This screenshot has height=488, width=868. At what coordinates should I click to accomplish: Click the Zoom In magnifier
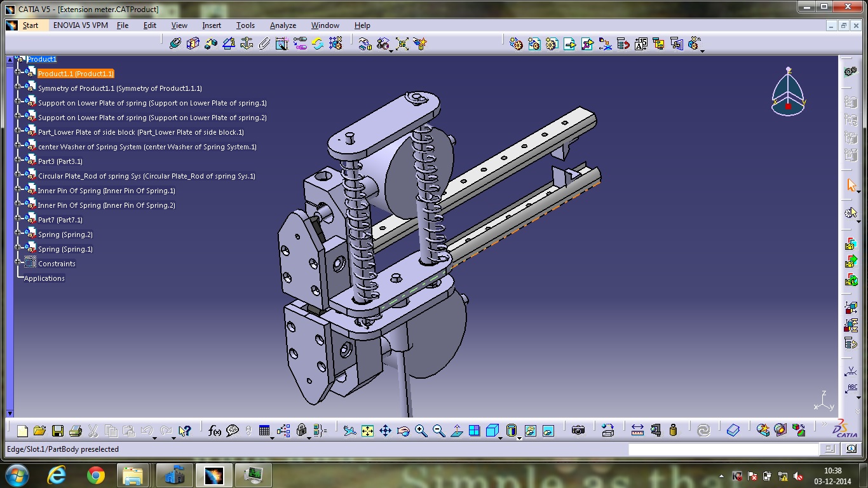click(421, 430)
